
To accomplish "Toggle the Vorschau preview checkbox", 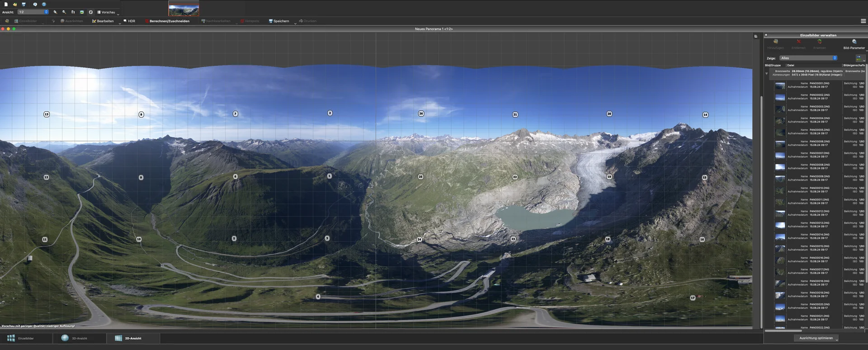I will coord(99,12).
